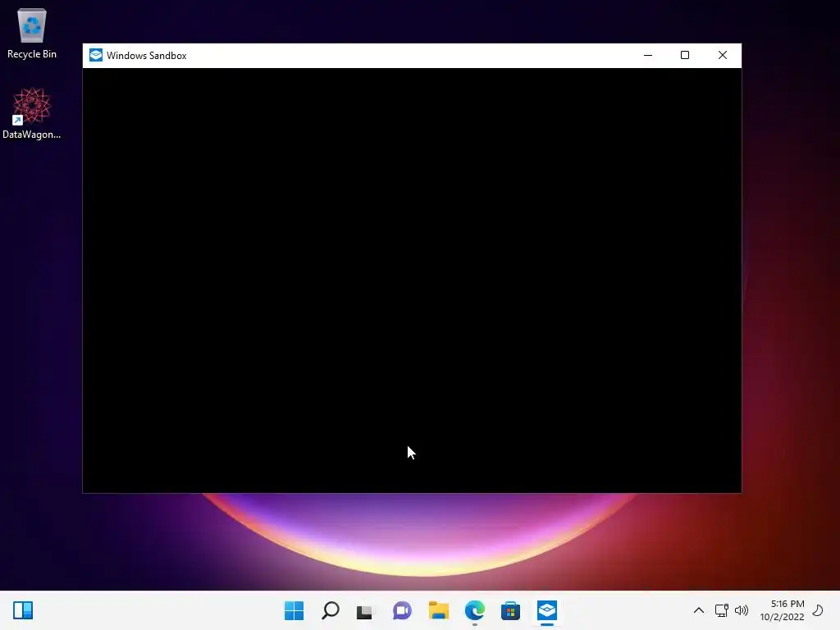The image size is (840, 630).
Task: Select the DataWagon desktop shortcut
Action: click(x=32, y=113)
